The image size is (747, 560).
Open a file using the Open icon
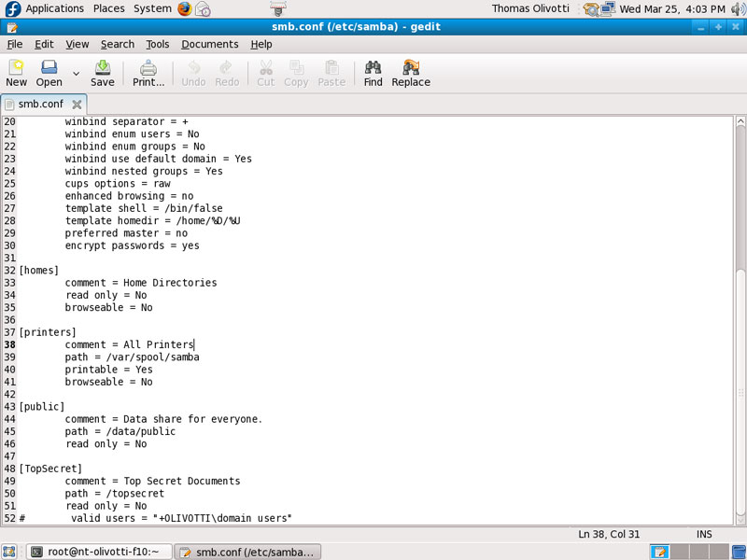click(49, 73)
